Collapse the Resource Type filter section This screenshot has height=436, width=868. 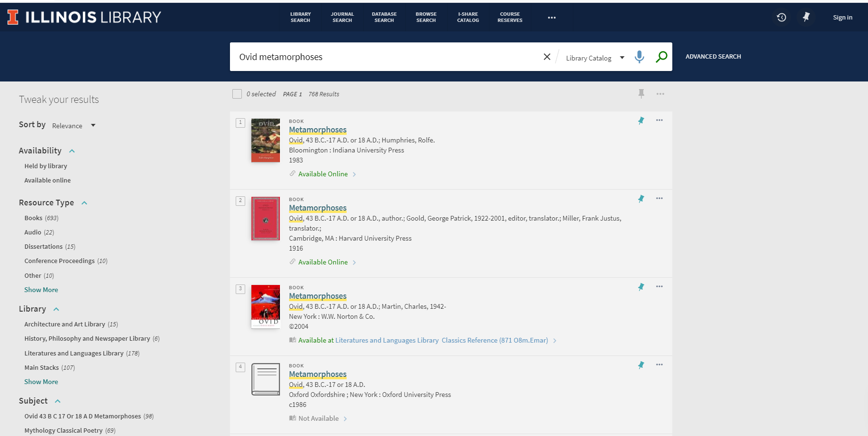(84, 203)
